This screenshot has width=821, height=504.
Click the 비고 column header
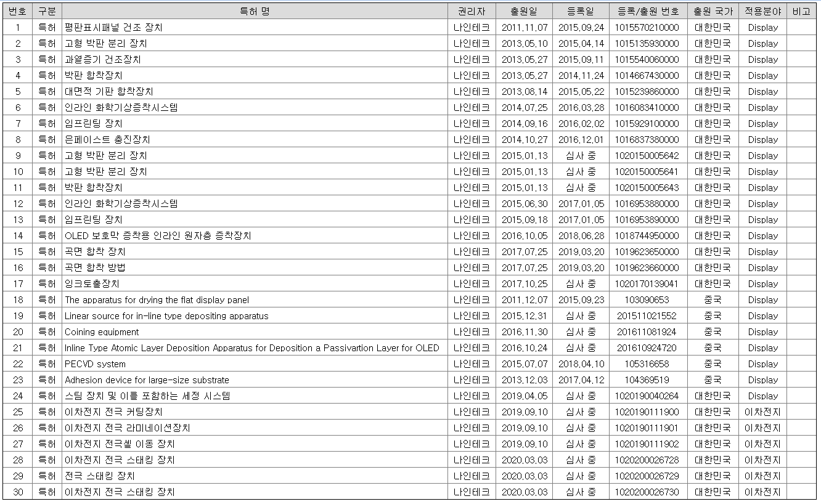801,11
